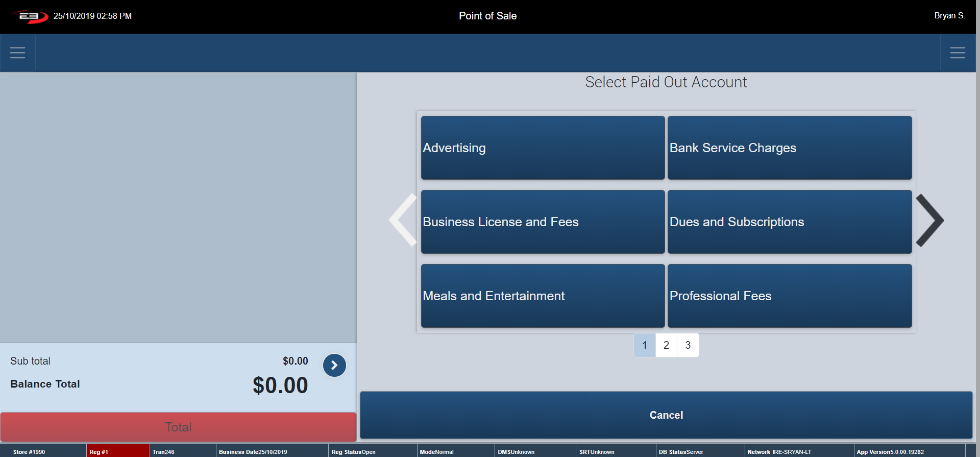
Task: Select Bank Service Charges account
Action: click(x=789, y=148)
